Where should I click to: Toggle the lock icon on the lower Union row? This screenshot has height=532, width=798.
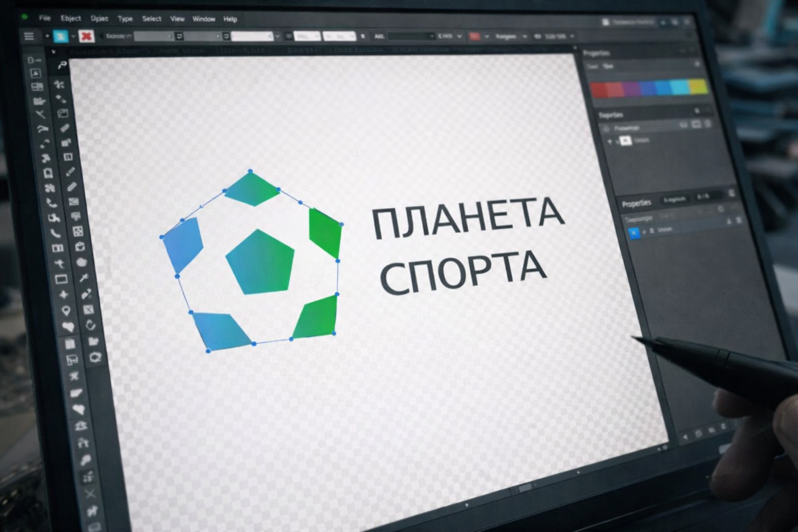[x=644, y=231]
